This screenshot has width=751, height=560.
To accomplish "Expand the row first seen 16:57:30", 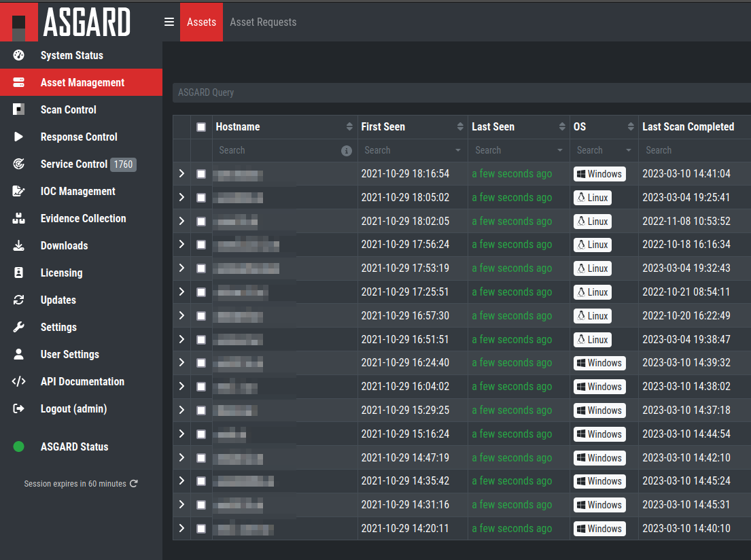I will (x=181, y=315).
